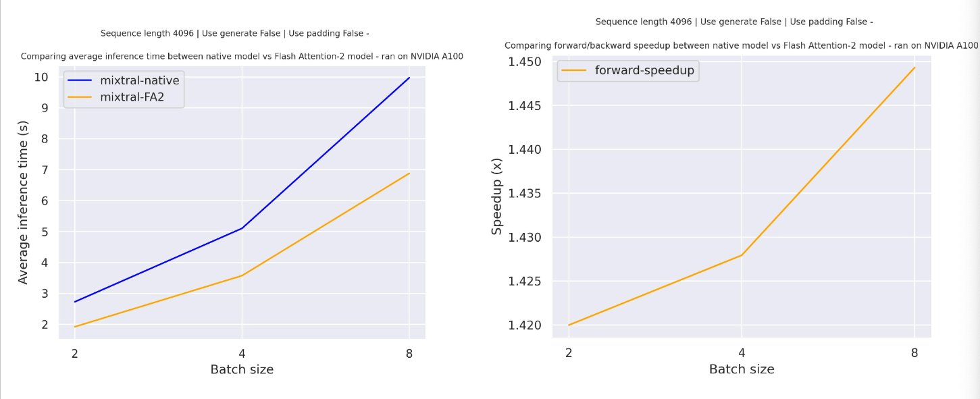This screenshot has height=399, width=980.
Task: Click the forward-speedup legend entry
Action: point(644,70)
